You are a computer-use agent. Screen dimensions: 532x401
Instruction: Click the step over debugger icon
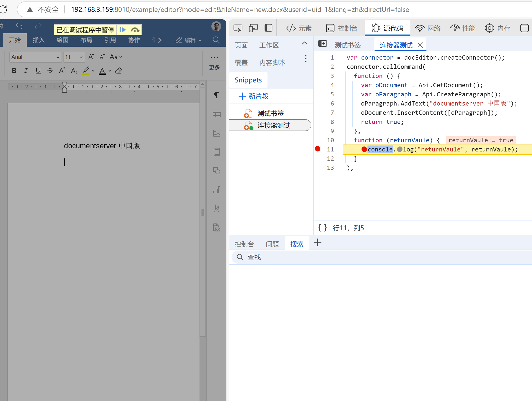tap(135, 30)
